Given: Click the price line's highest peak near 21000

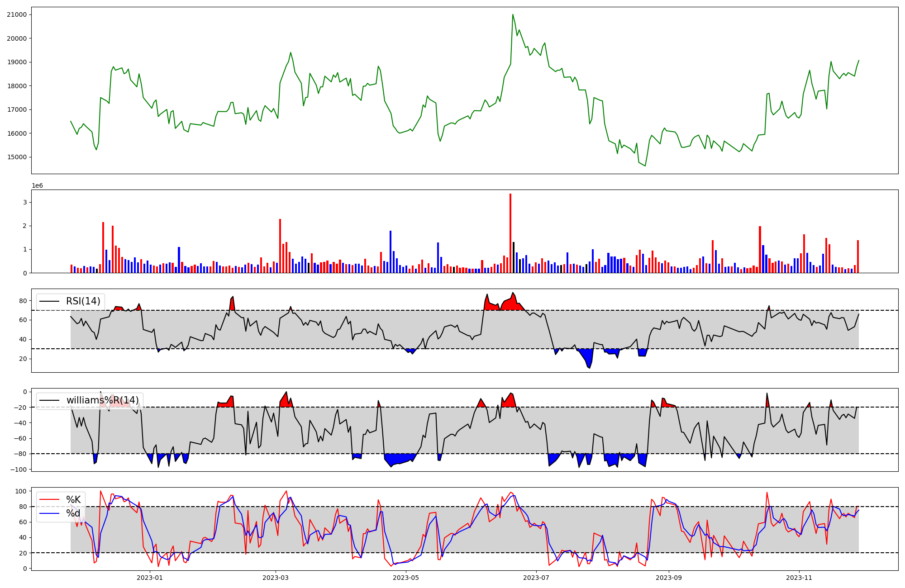Looking at the screenshot, I should click(513, 15).
